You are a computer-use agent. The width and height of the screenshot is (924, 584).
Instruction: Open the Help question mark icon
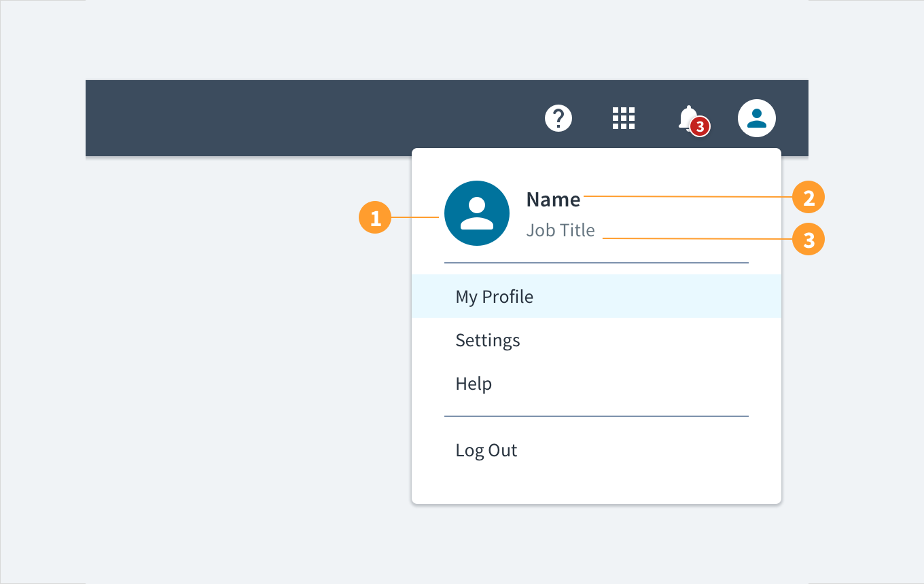click(x=558, y=117)
